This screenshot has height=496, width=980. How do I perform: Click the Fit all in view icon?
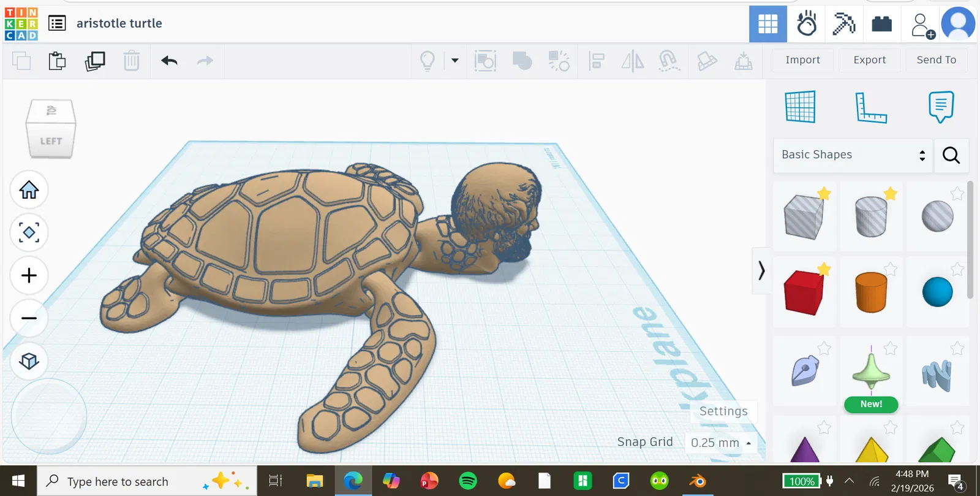click(x=29, y=232)
